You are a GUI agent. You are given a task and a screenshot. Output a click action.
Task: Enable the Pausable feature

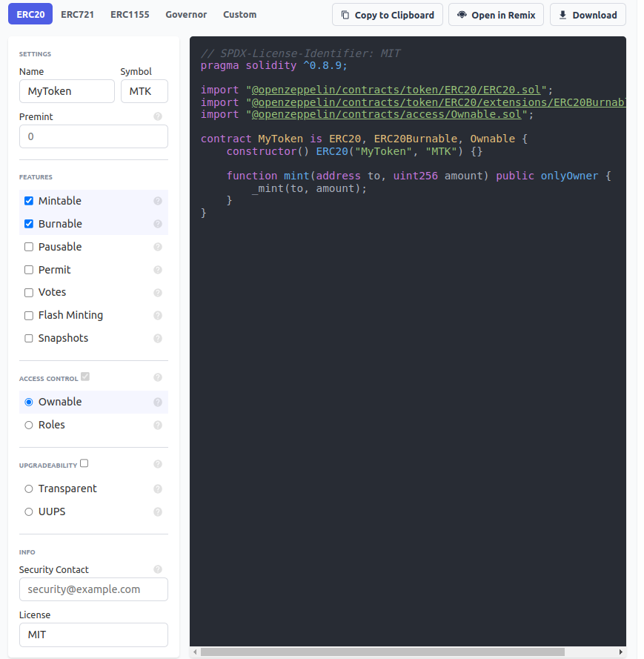pos(27,247)
